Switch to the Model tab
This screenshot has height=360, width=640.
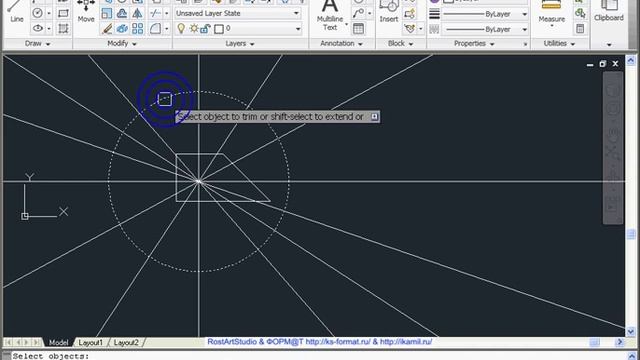click(x=58, y=342)
